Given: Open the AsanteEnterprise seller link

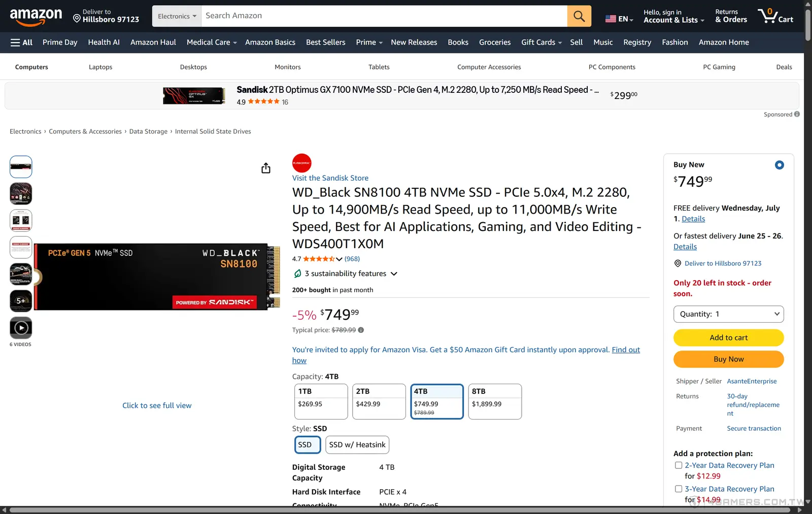Looking at the screenshot, I should tap(752, 381).
